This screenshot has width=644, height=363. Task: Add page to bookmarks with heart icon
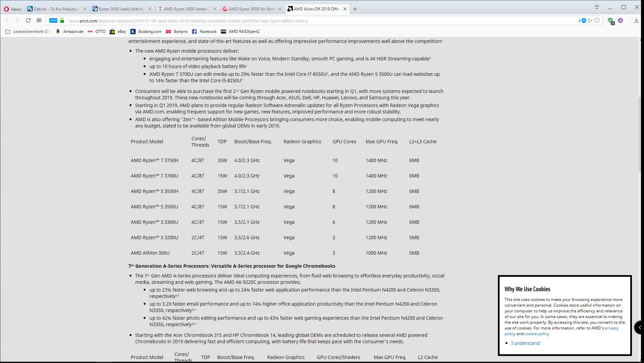pos(597,20)
